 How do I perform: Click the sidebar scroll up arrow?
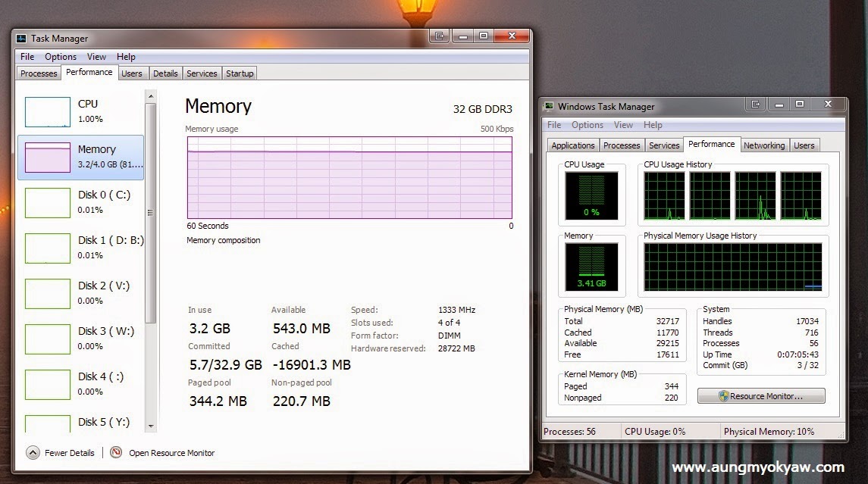[151, 96]
